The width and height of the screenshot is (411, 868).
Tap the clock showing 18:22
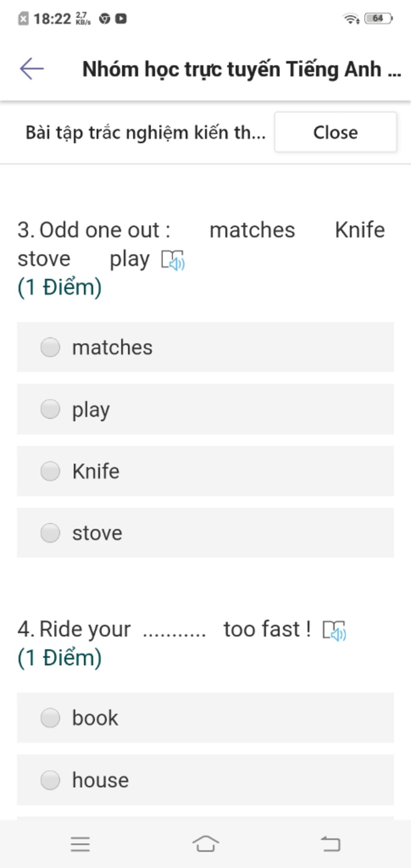(52, 18)
